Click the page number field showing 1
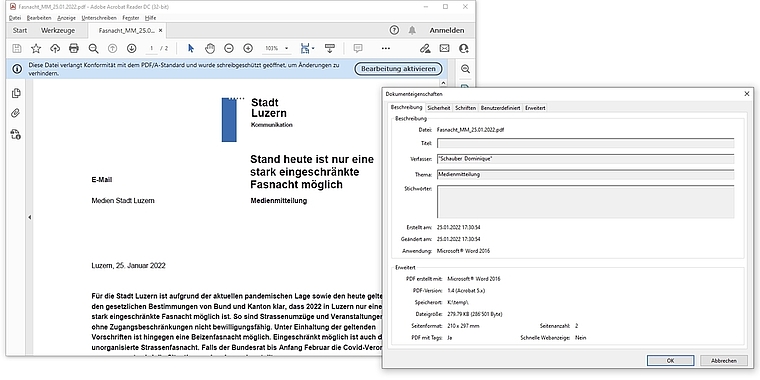This screenshot has width=760, height=380. tap(151, 48)
